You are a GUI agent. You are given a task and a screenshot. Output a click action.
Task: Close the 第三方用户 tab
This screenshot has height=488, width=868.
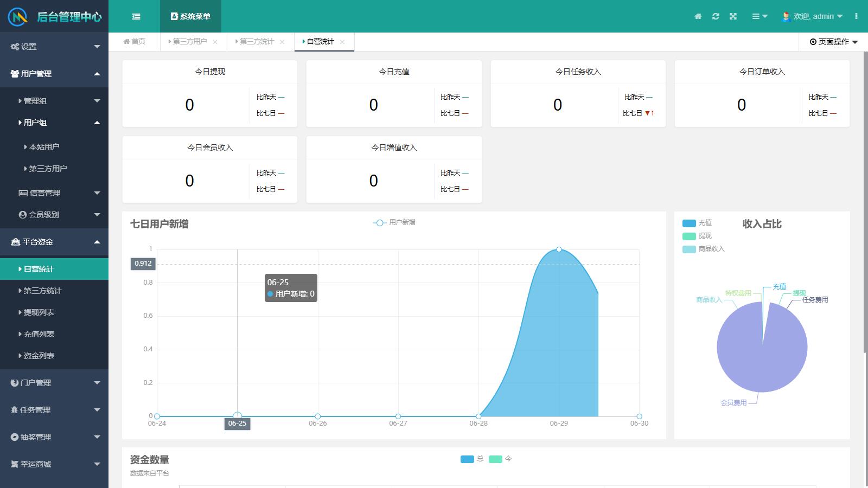(215, 42)
